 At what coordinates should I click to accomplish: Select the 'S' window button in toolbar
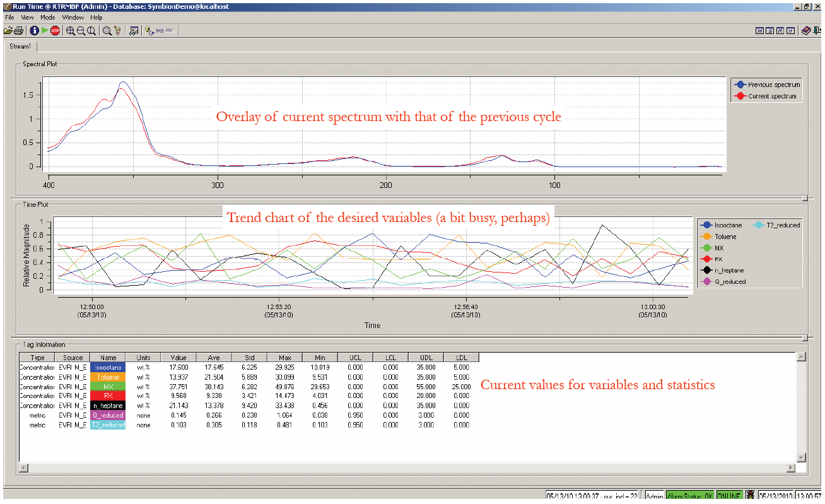pyautogui.click(x=770, y=31)
